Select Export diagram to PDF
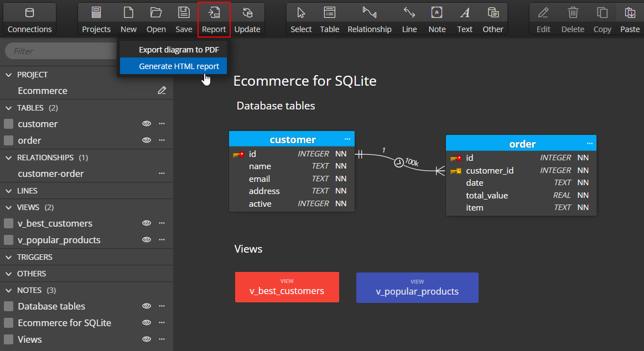Viewport: 644px width, 351px height. pyautogui.click(x=179, y=50)
